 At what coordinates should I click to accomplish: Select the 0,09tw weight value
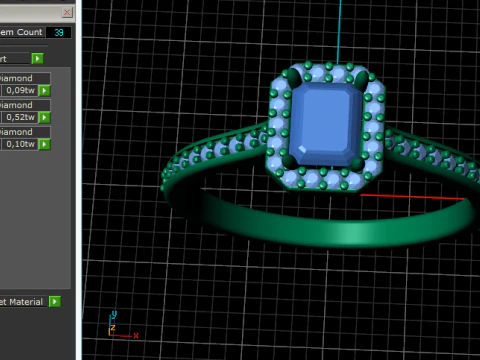(x=19, y=90)
